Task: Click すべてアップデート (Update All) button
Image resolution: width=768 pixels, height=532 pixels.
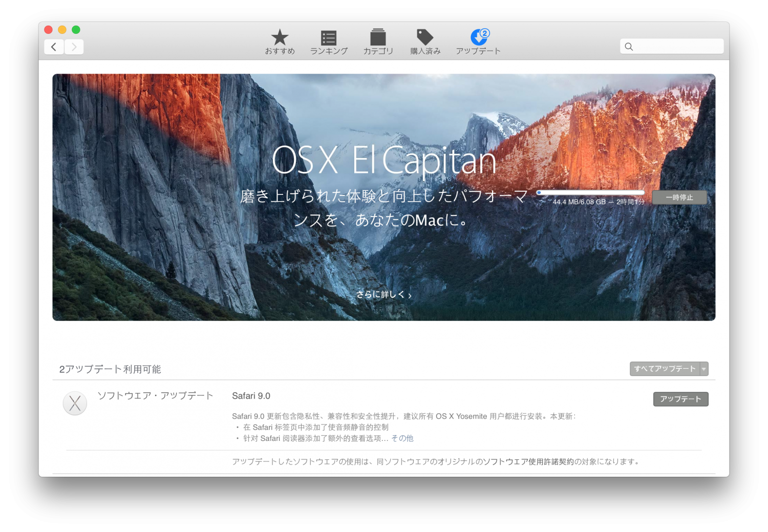Action: pos(665,369)
